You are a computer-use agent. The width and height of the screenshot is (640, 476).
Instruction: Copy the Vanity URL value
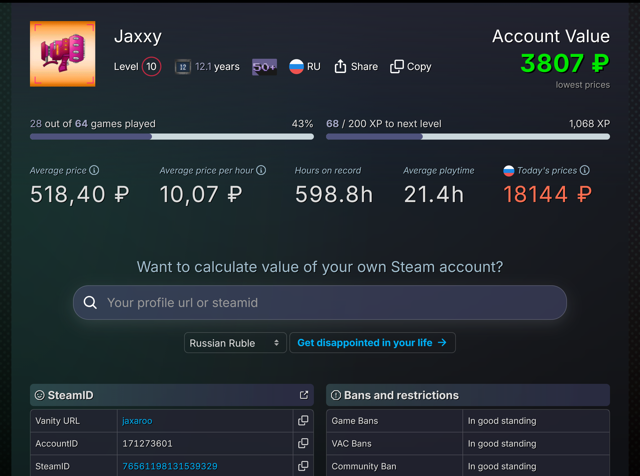tap(303, 420)
